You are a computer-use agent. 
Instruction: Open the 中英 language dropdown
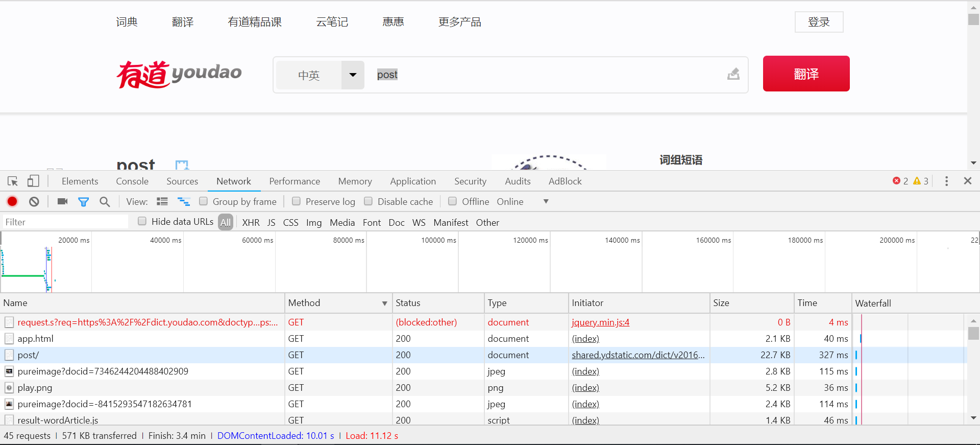[x=353, y=75]
